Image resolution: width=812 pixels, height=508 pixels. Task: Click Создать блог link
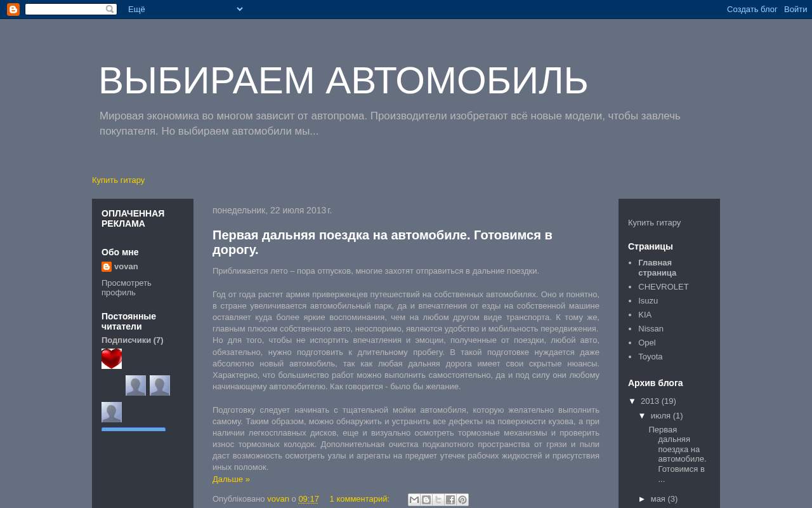click(x=752, y=10)
